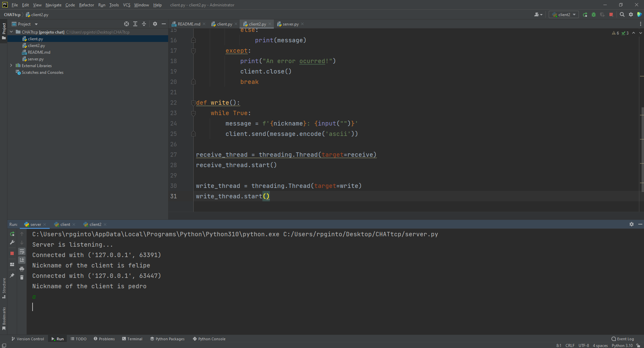Collapse the CHATtcp project folder
Image resolution: width=644 pixels, height=348 pixels.
[x=11, y=32]
